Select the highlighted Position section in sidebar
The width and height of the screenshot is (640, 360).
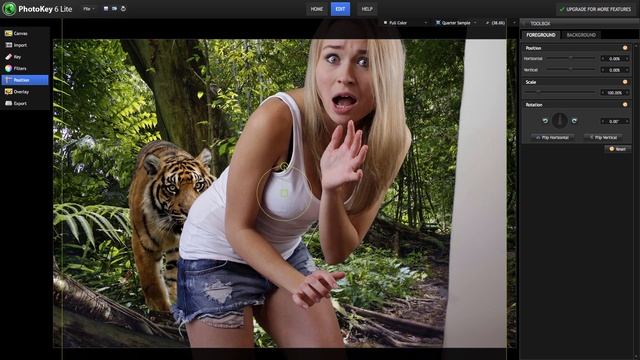point(24,80)
